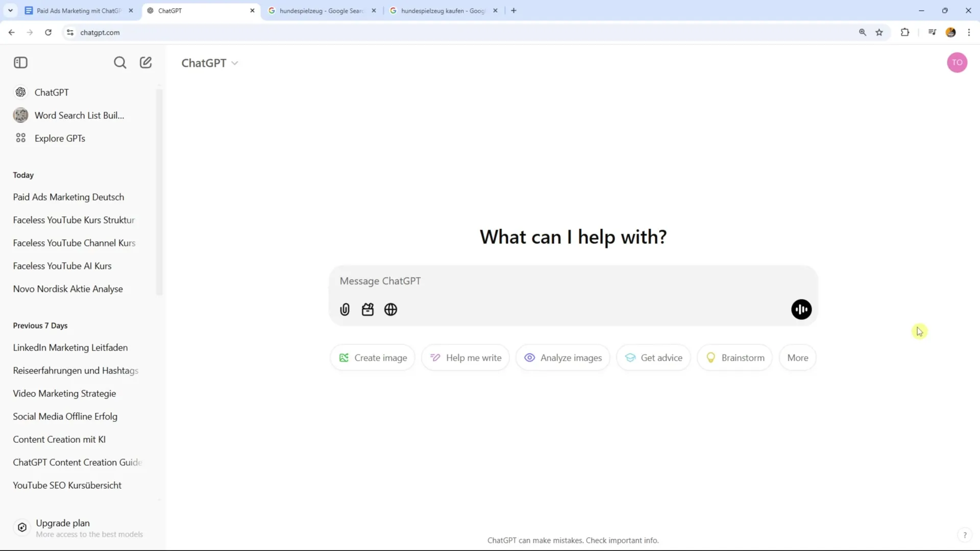Viewport: 980px width, 551px height.
Task: Open the tab search dropdown arrow
Action: 10,11
